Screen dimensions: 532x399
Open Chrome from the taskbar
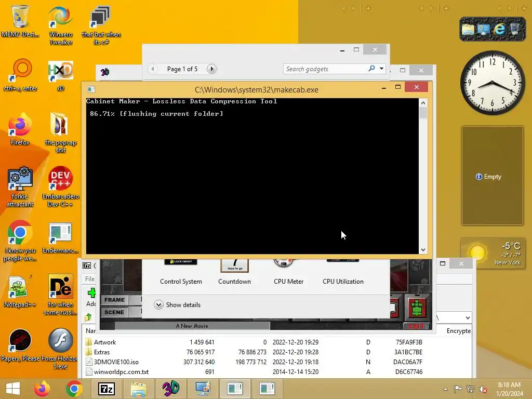(x=74, y=389)
